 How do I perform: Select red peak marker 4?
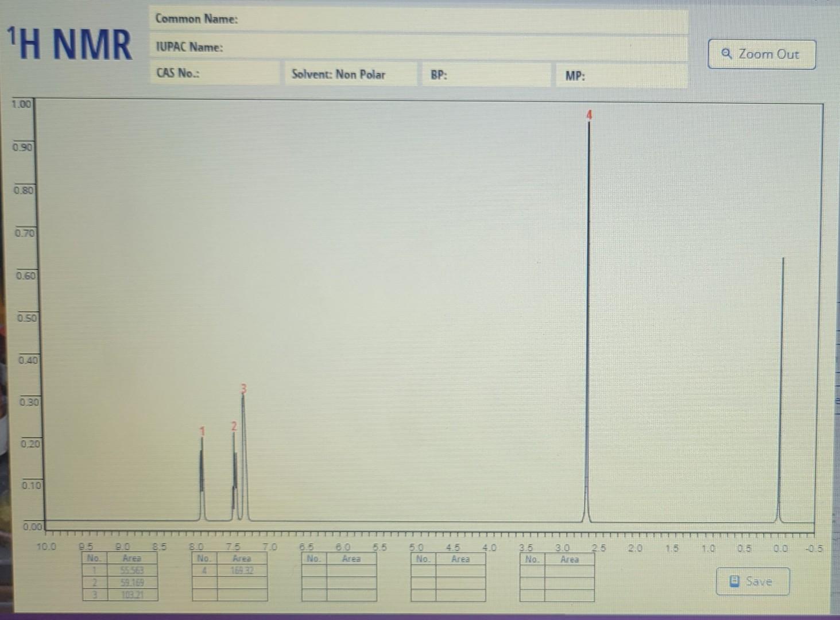pos(590,115)
